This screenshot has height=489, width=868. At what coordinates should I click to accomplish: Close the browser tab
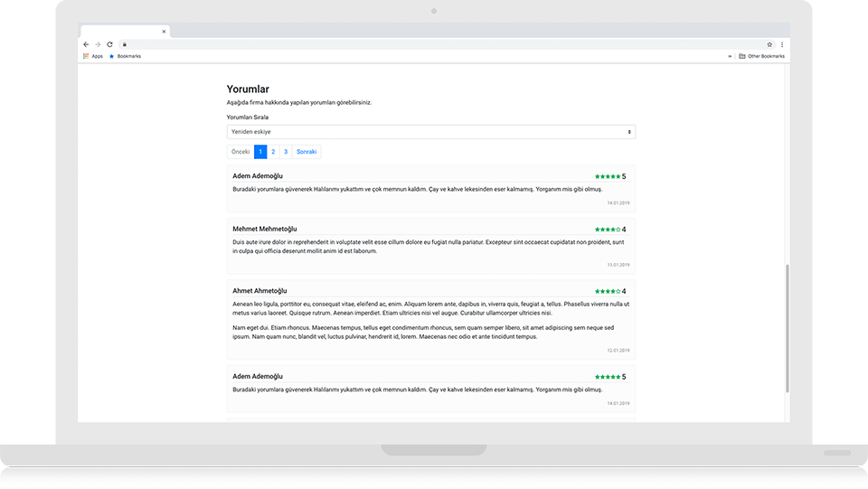point(164,32)
